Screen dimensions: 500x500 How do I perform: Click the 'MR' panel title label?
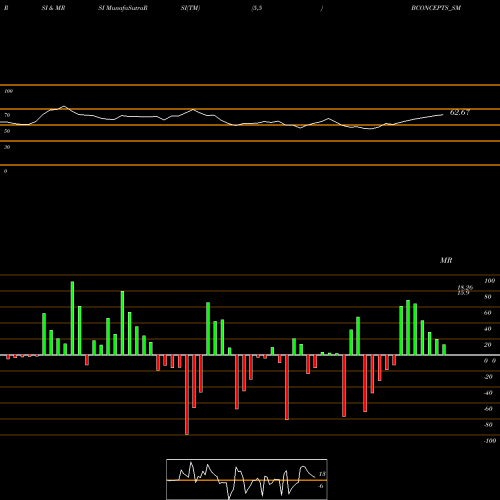click(x=446, y=260)
